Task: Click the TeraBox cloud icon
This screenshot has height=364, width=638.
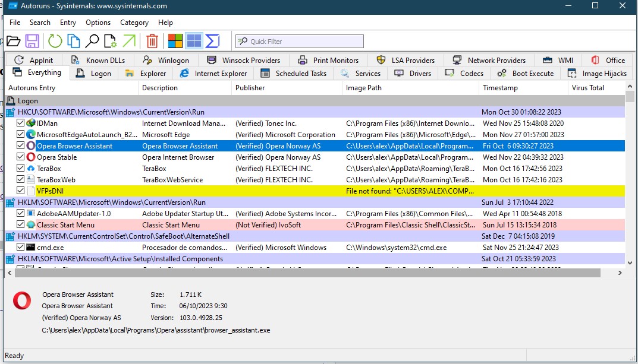Action: pyautogui.click(x=31, y=168)
